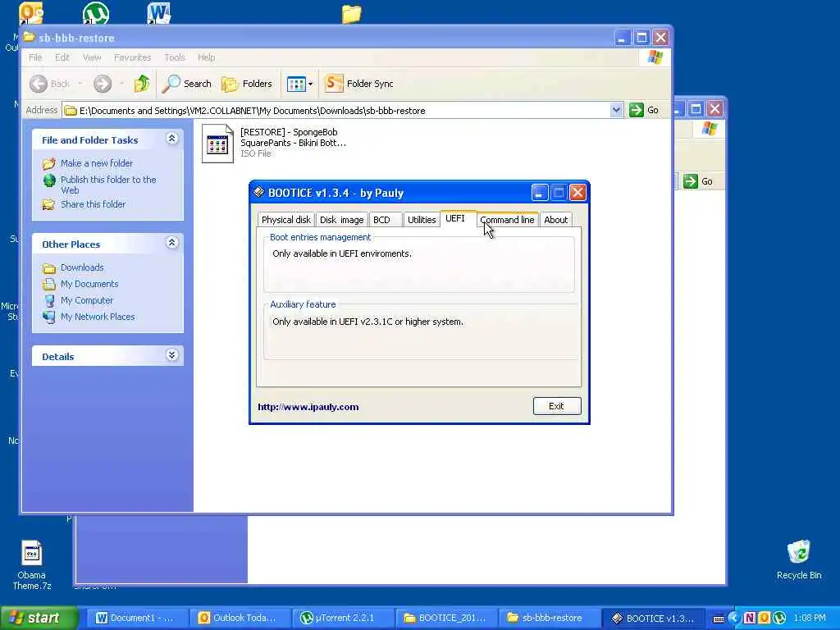840x630 pixels.
Task: Click the Go button in sb-bbb-restore
Action: tap(645, 111)
